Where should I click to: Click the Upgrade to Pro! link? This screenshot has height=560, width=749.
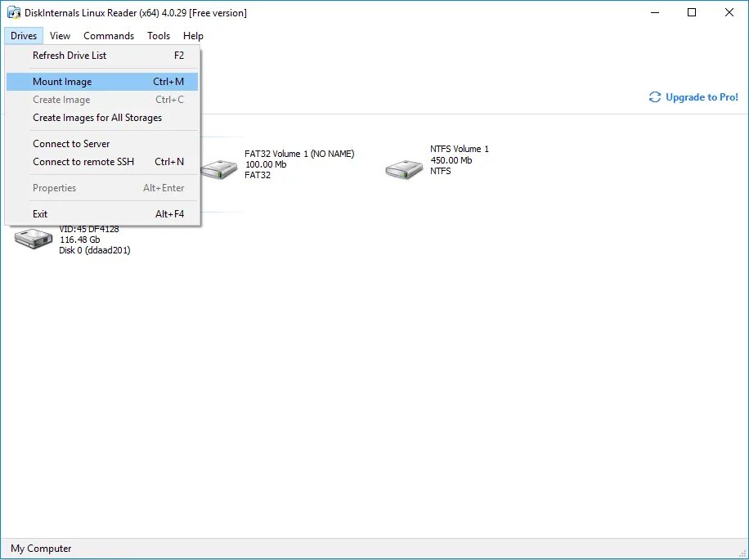702,97
